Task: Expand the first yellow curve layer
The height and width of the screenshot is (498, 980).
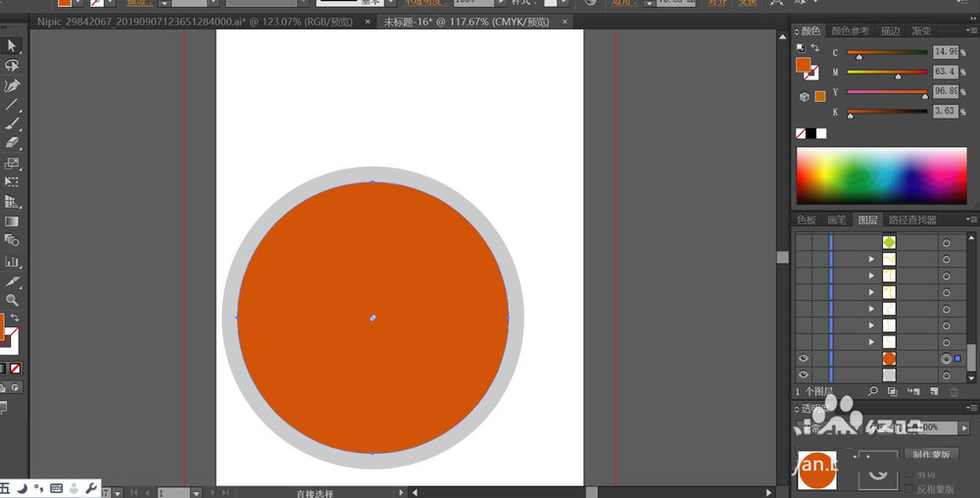Action: 871,259
